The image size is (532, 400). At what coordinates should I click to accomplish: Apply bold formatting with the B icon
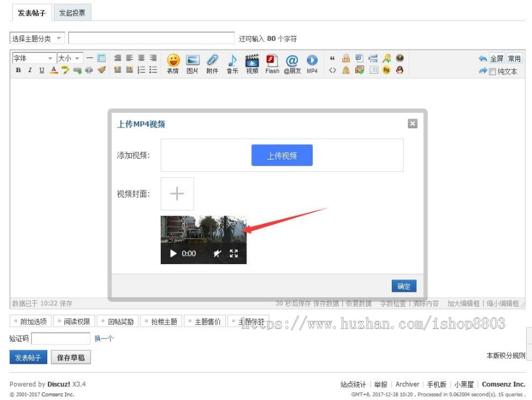(x=18, y=70)
